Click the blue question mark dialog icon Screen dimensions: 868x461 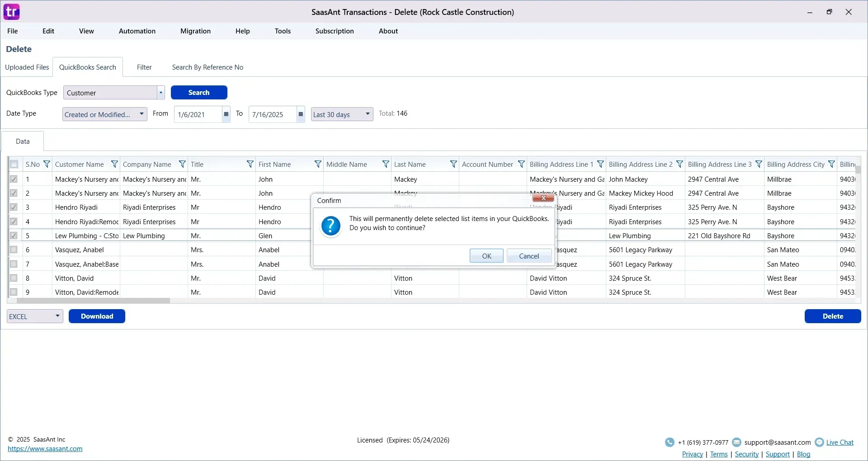click(x=331, y=226)
